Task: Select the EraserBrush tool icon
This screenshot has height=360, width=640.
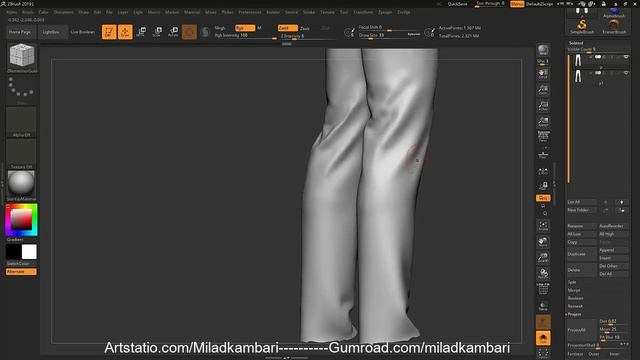Action: (614, 26)
